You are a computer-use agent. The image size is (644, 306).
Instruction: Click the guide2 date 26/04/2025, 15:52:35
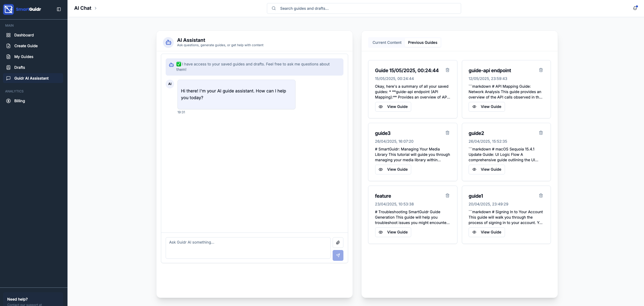pos(487,141)
